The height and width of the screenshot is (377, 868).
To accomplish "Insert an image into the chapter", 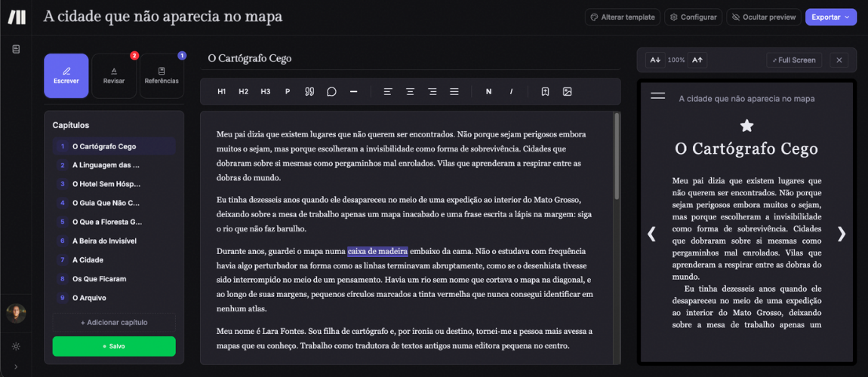I will (567, 92).
